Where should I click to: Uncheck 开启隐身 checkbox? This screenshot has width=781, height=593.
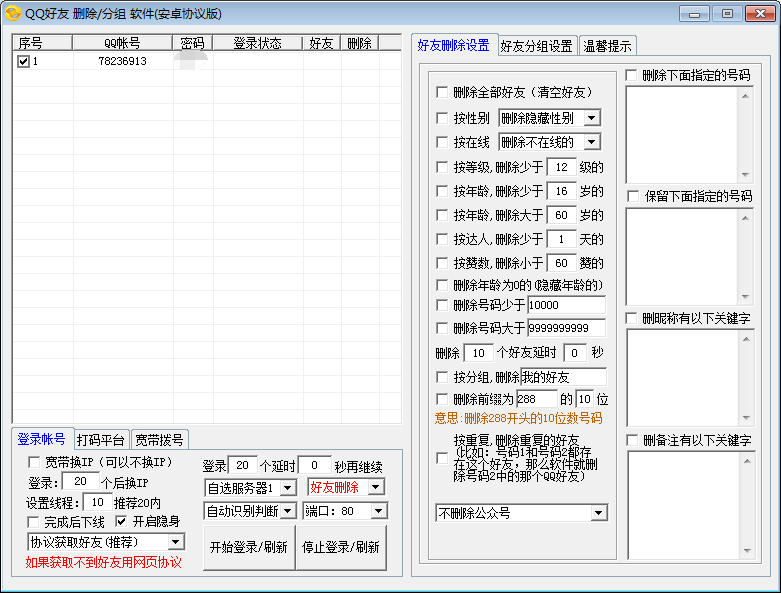pyautogui.click(x=121, y=521)
